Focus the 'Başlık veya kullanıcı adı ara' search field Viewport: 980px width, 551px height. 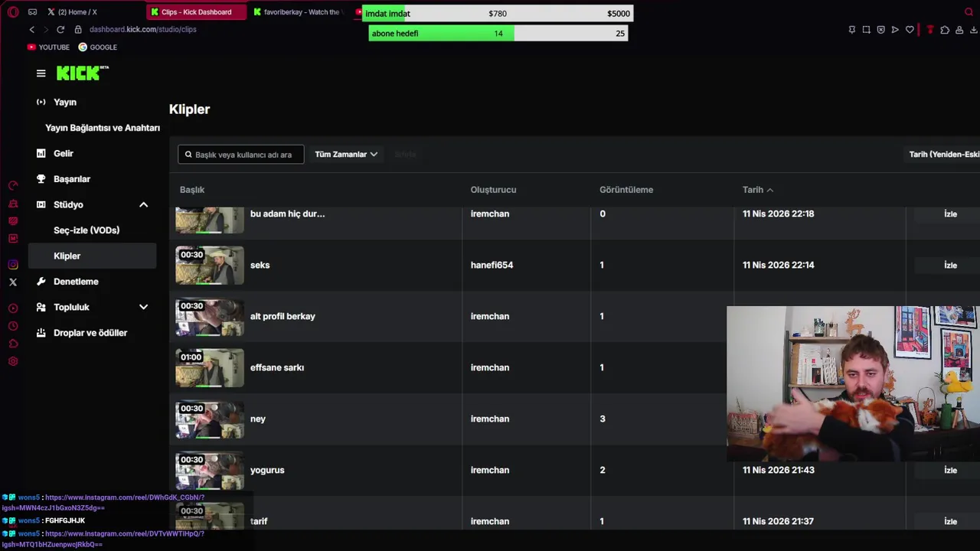(240, 155)
